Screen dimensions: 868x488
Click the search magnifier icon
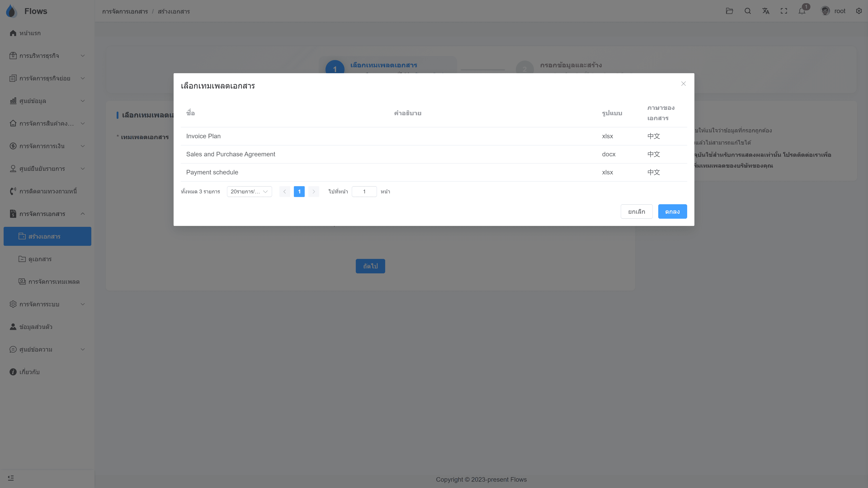pos(748,11)
